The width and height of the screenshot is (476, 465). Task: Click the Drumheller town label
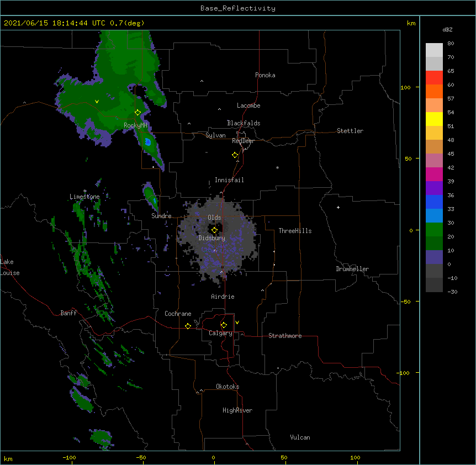352,269
